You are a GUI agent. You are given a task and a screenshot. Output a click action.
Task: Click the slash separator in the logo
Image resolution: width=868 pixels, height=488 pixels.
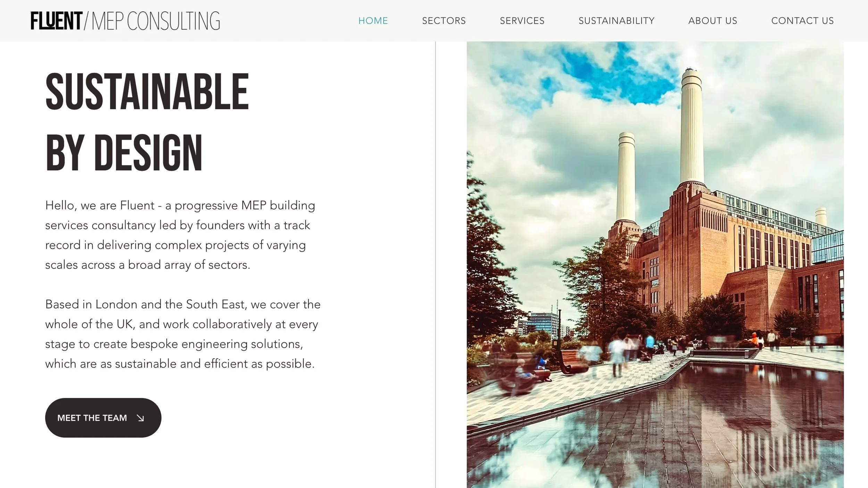(x=86, y=21)
